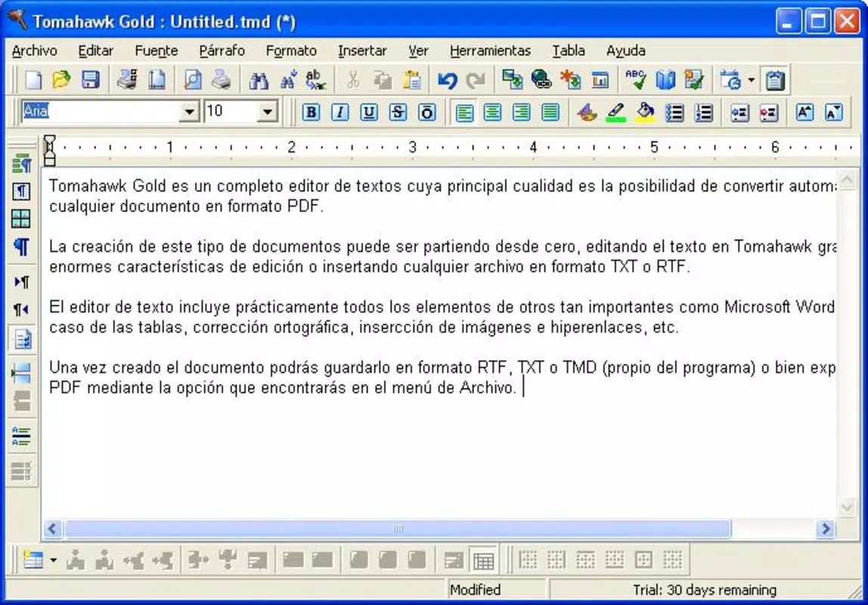
Task: Increase paragraph indent
Action: point(768,113)
